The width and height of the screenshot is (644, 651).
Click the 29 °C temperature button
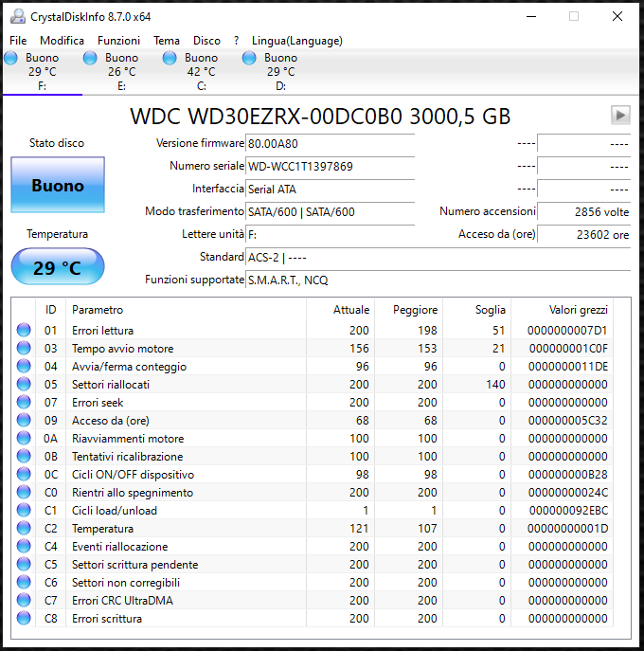(58, 266)
